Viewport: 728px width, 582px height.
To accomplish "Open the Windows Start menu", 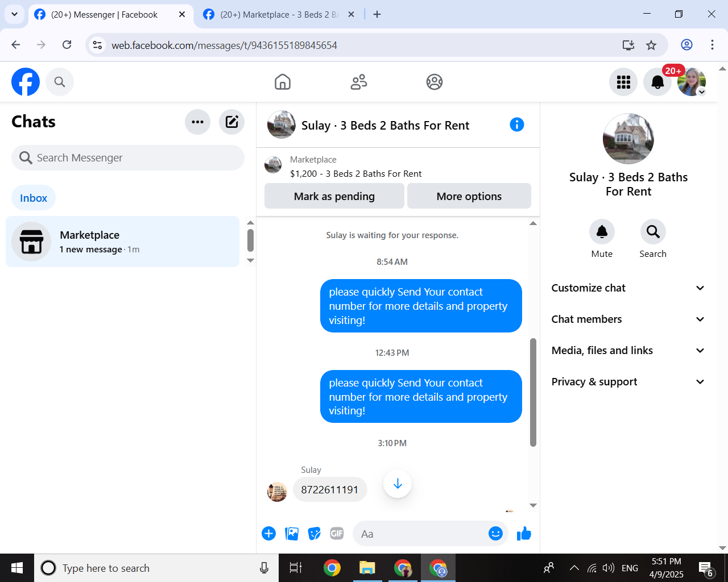I will [x=17, y=568].
